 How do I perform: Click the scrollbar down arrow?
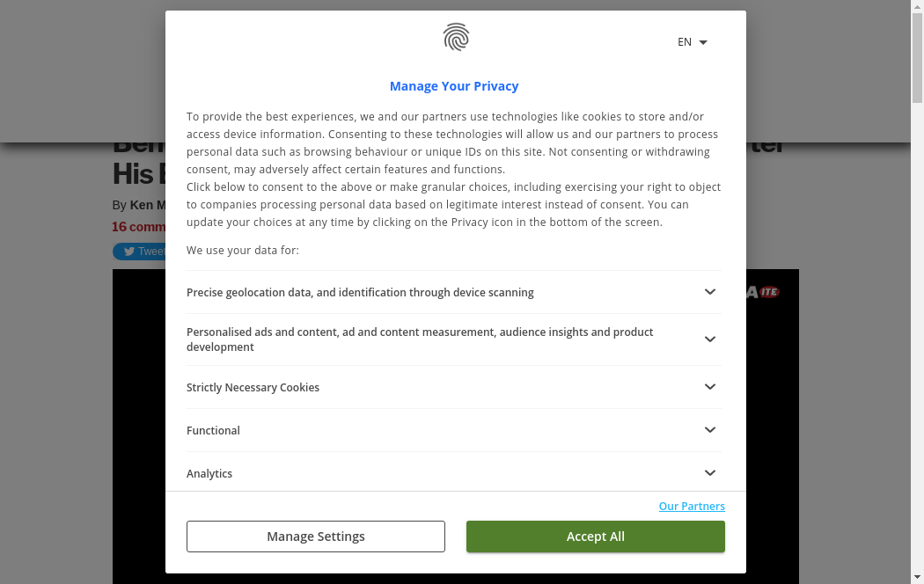point(917,577)
